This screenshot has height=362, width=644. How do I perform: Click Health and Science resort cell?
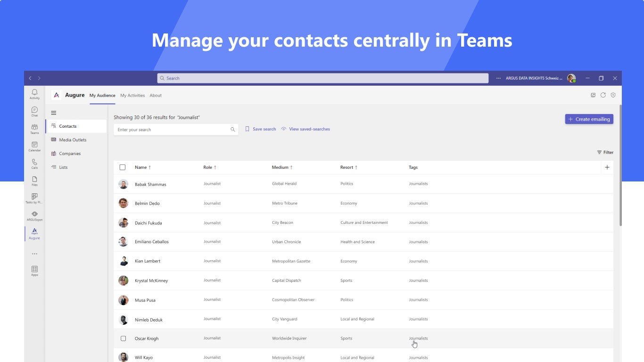357,242
